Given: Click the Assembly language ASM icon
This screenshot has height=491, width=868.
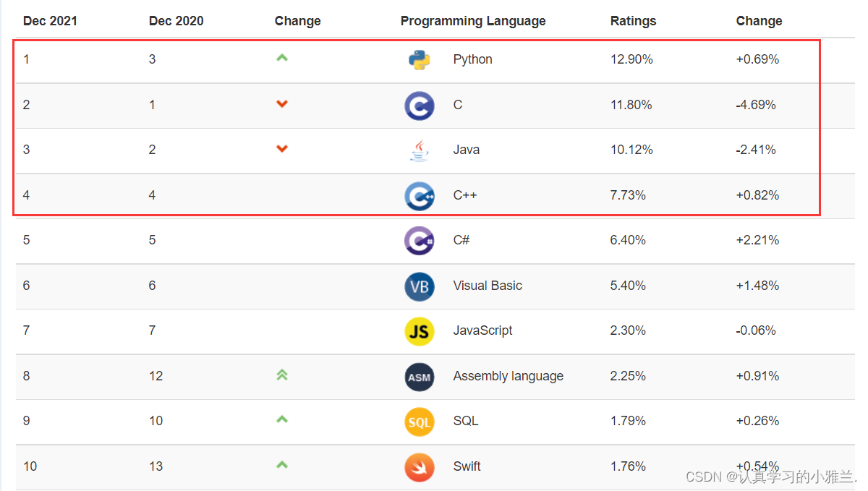Looking at the screenshot, I should click(420, 376).
